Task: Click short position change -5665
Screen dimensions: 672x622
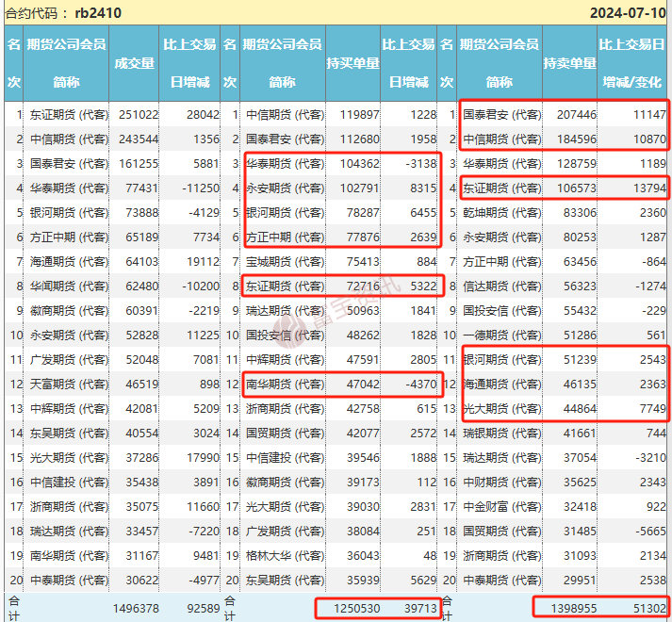Action: click(x=650, y=532)
